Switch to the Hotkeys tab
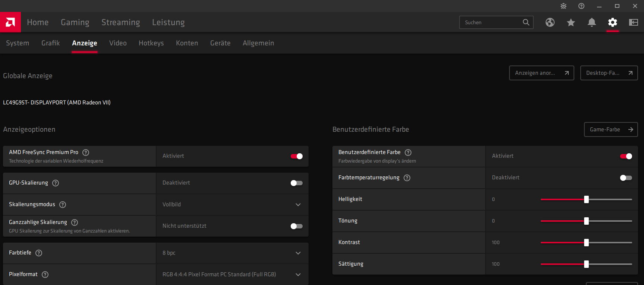The height and width of the screenshot is (285, 644). pyautogui.click(x=151, y=43)
